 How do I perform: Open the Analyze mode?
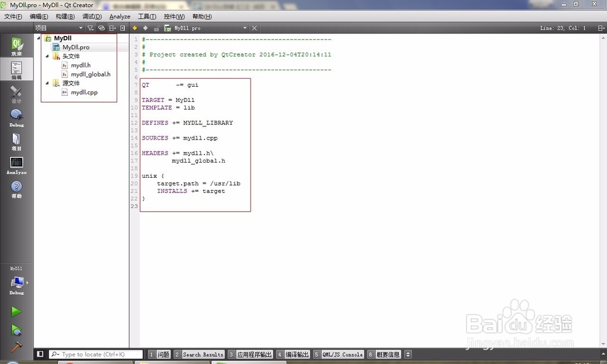(16, 165)
